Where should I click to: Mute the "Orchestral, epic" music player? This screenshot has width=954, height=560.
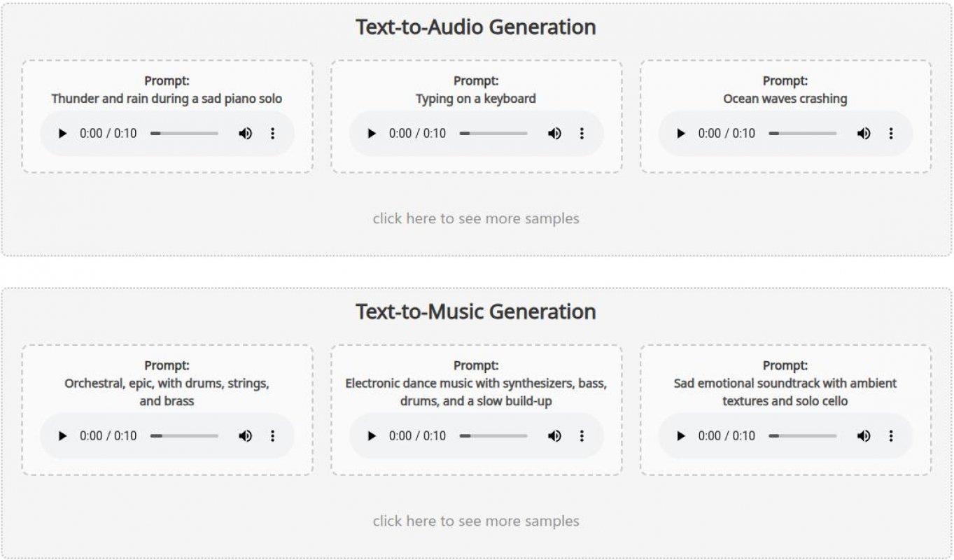click(246, 435)
